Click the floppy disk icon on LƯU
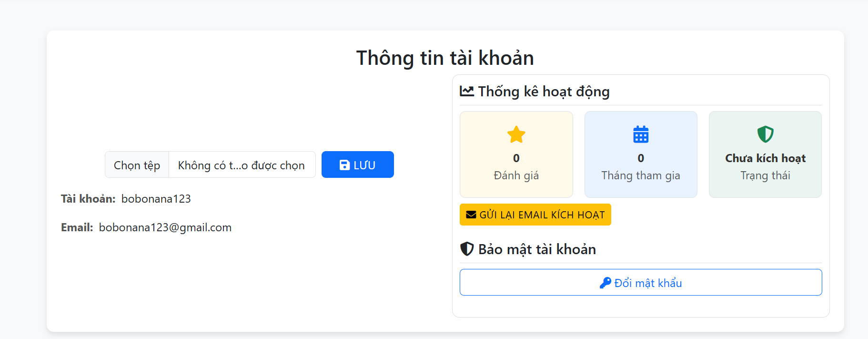 (x=344, y=165)
